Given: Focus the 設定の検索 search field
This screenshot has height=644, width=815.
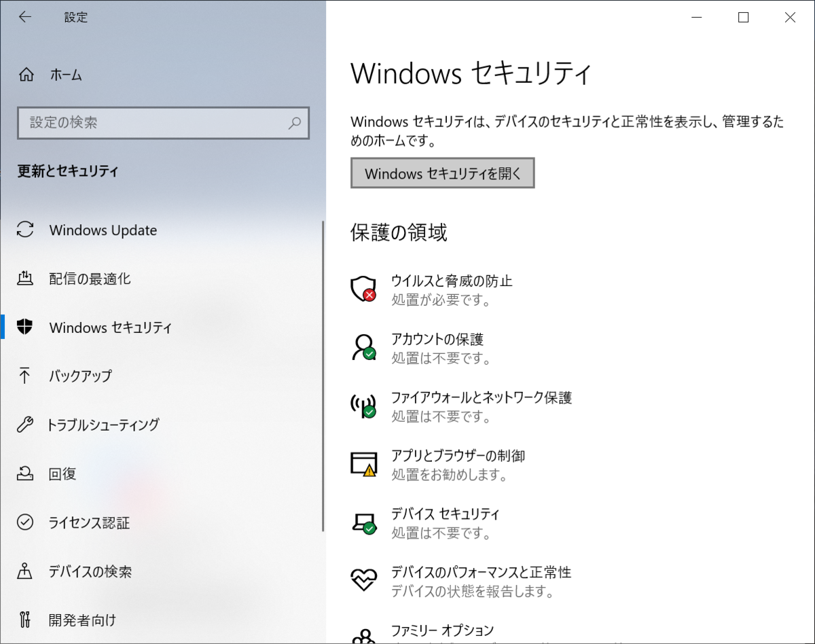Looking at the screenshot, I should (x=163, y=123).
